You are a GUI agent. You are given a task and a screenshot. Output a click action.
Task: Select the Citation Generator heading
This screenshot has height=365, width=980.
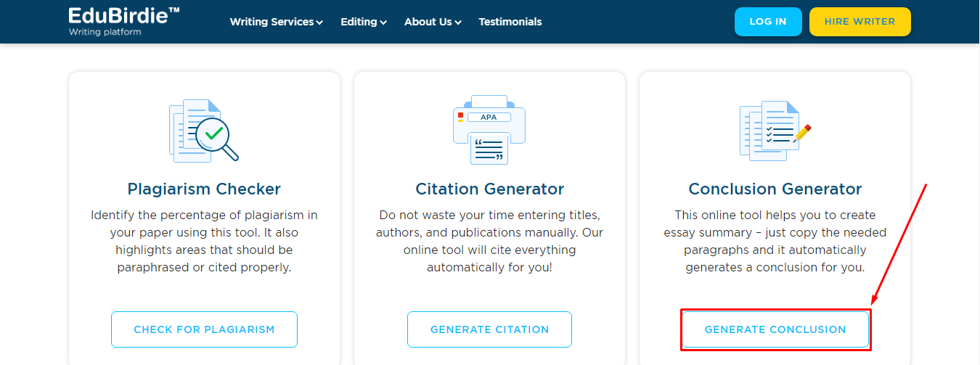point(489,189)
